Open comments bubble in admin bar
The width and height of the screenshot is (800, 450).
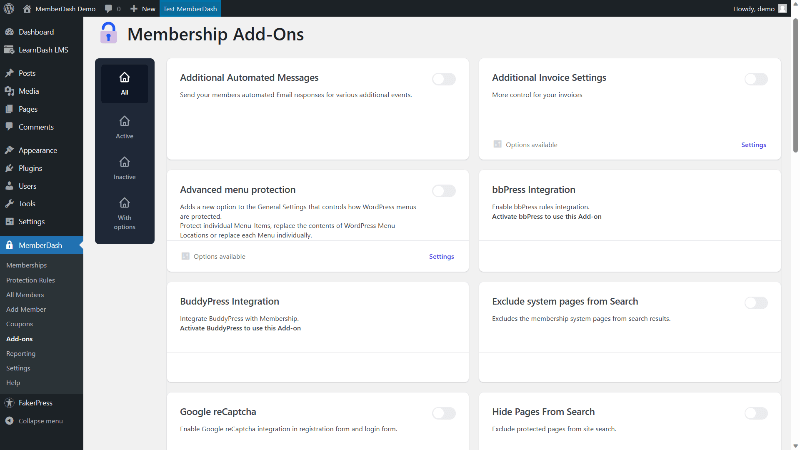[x=112, y=9]
